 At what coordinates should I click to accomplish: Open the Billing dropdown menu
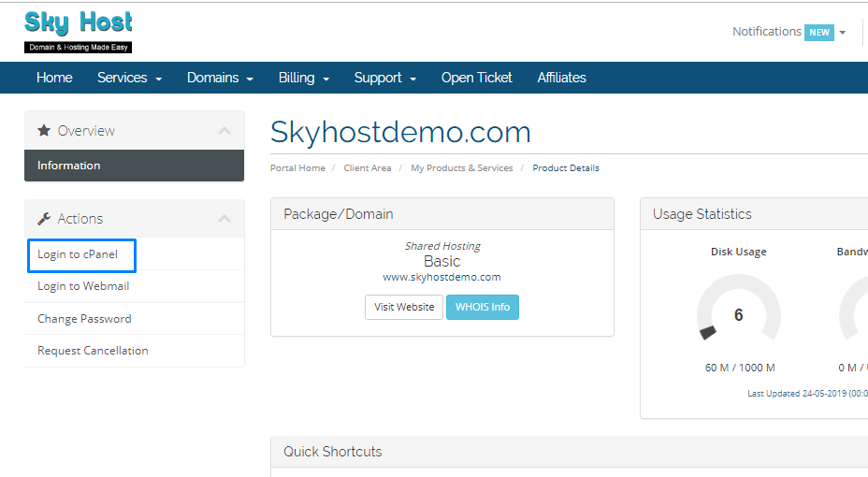tap(304, 78)
